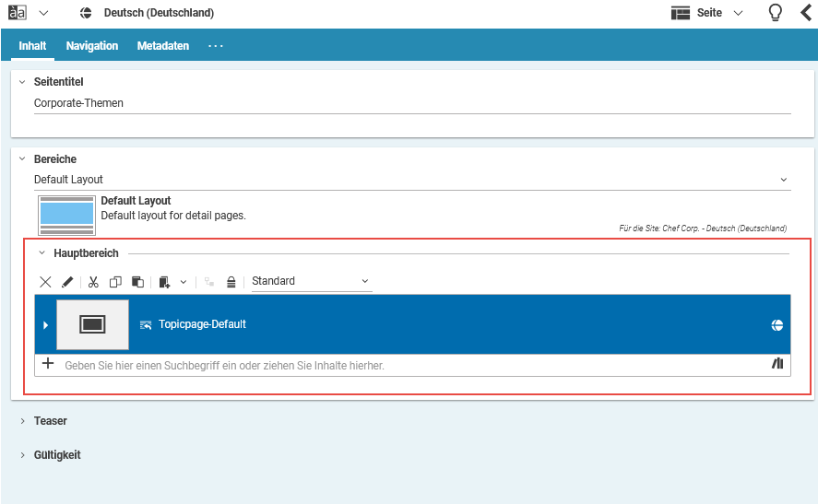Open library via the books icon

click(777, 364)
